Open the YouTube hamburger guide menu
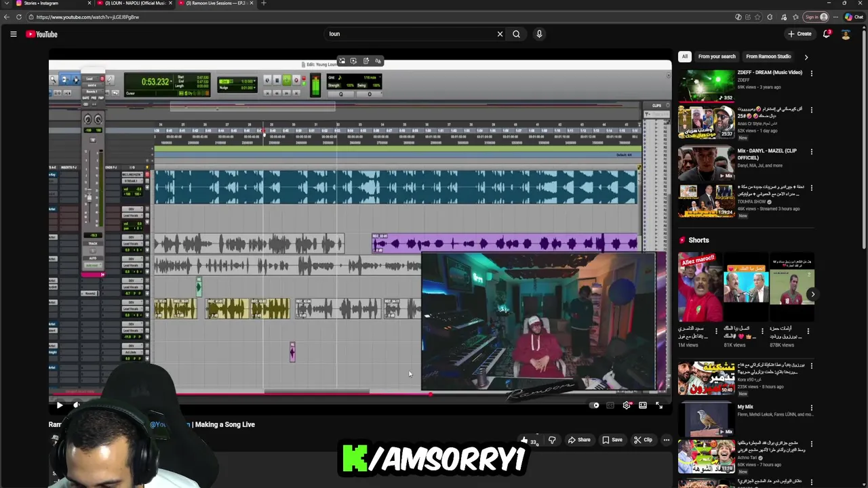868x488 pixels. (13, 34)
